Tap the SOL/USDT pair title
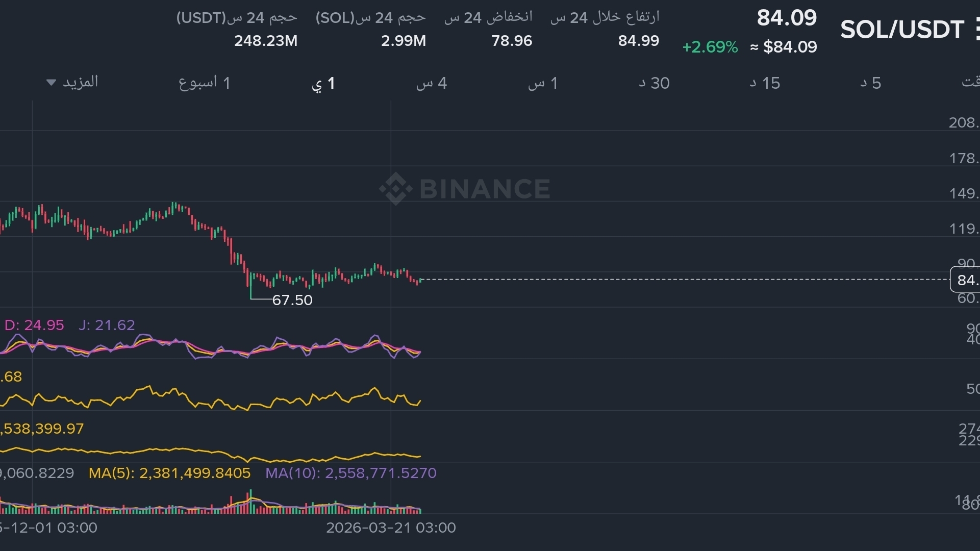This screenshot has height=551, width=980. pyautogui.click(x=901, y=30)
